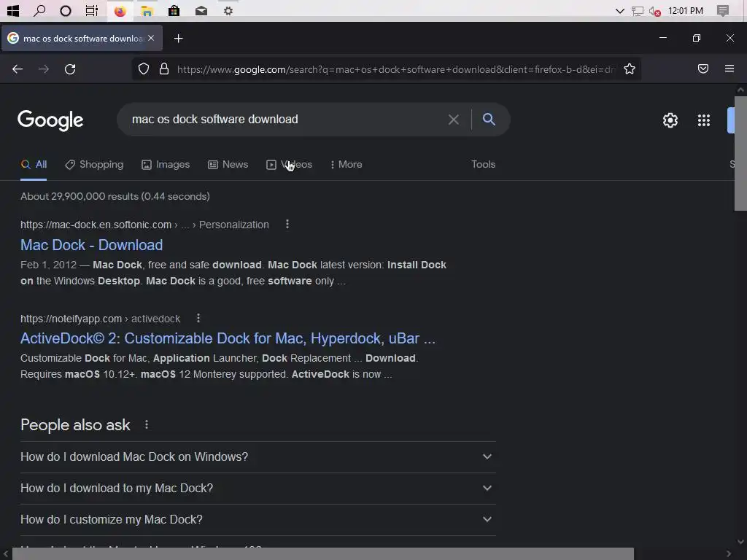Open the Action Center notifications icon

point(723,11)
